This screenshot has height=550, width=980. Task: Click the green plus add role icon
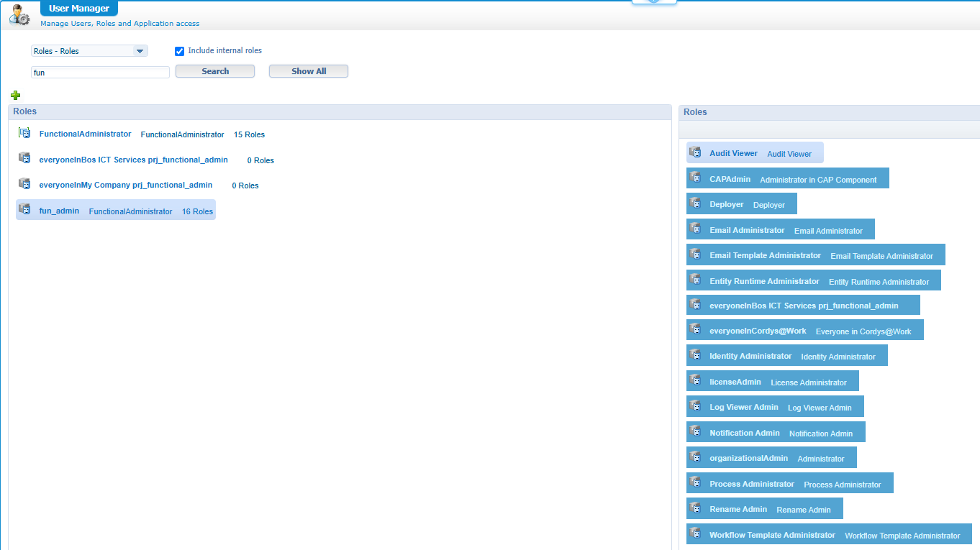[16, 95]
